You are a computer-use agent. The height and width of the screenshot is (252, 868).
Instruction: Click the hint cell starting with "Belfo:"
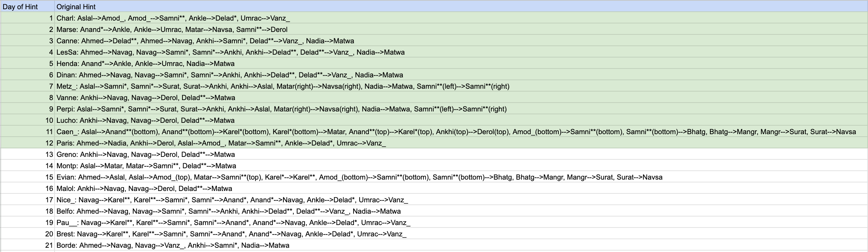click(461, 211)
